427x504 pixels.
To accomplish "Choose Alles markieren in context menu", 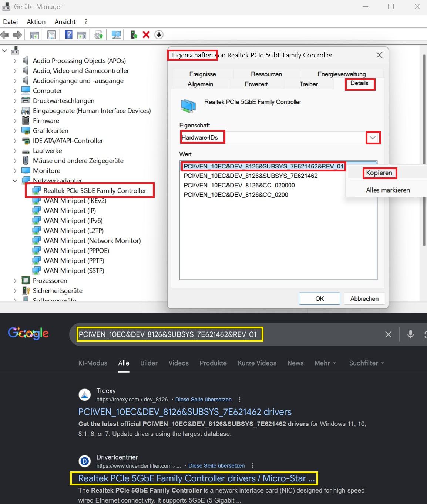I will tap(388, 190).
